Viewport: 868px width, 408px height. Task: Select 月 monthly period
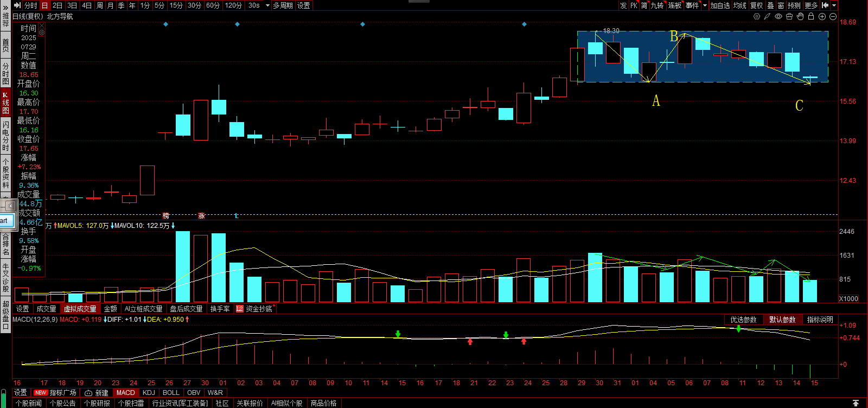(111, 5)
